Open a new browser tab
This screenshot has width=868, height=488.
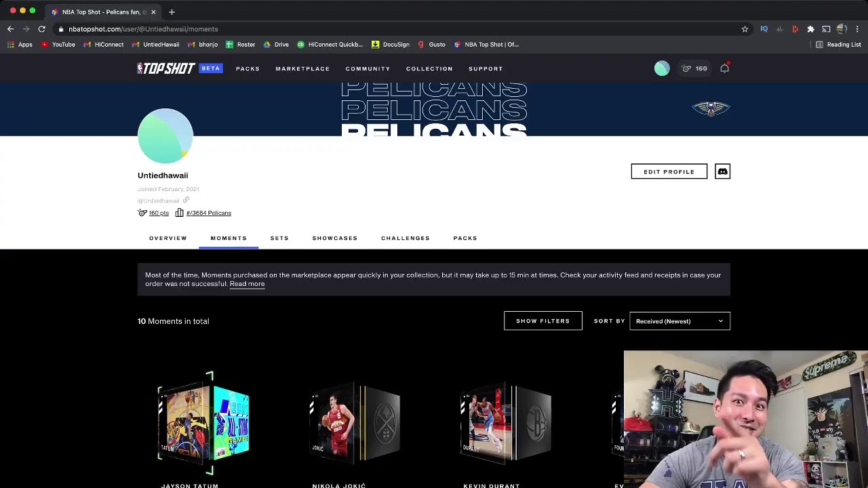coord(172,12)
